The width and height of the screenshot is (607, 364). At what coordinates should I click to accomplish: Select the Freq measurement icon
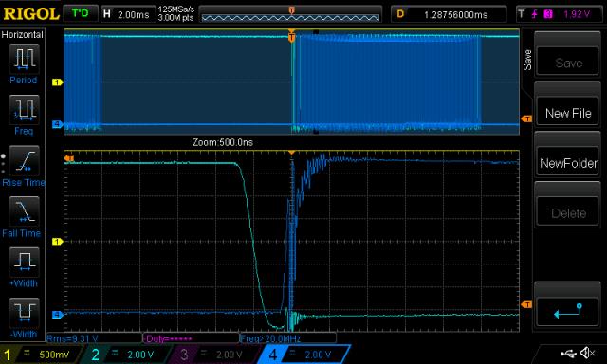pos(24,109)
